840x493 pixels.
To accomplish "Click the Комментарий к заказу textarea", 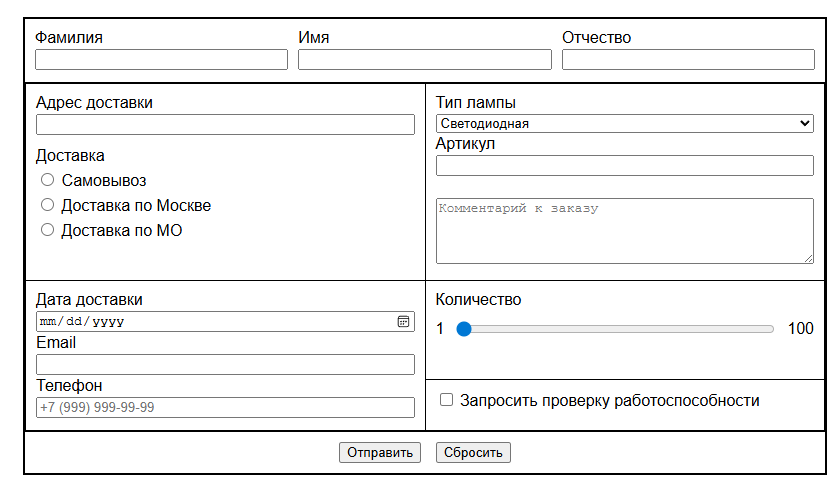I will (624, 231).
